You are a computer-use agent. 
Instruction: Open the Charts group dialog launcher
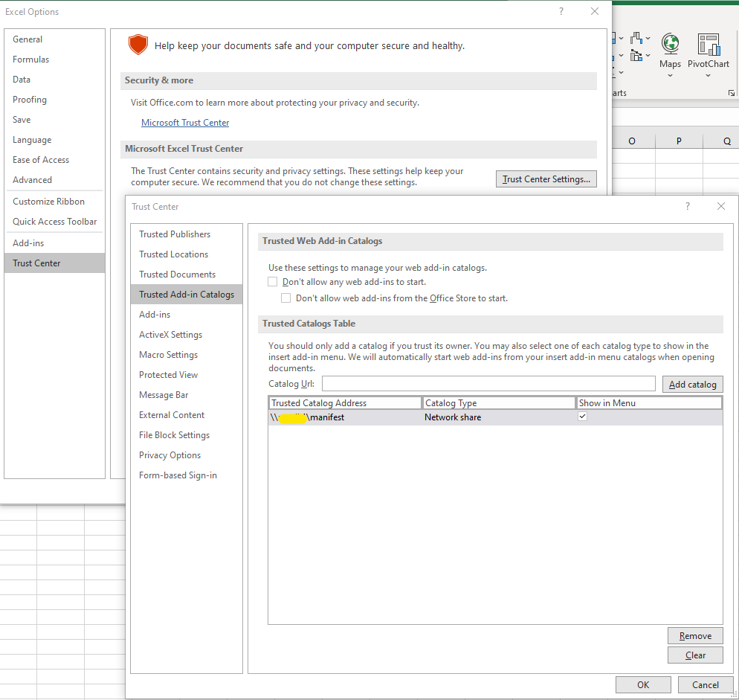click(x=732, y=93)
